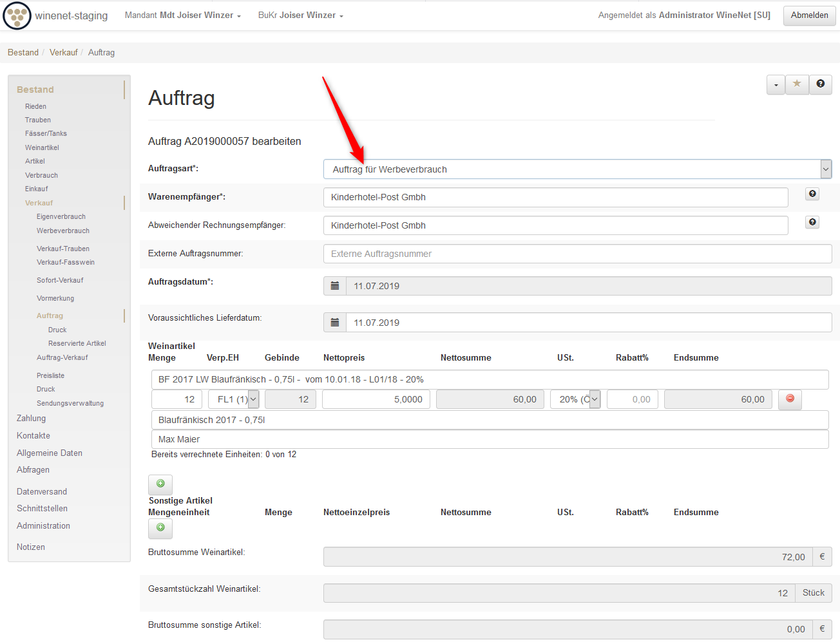
Task: Open the BuKr Joiser Winzer menu
Action: pyautogui.click(x=300, y=15)
